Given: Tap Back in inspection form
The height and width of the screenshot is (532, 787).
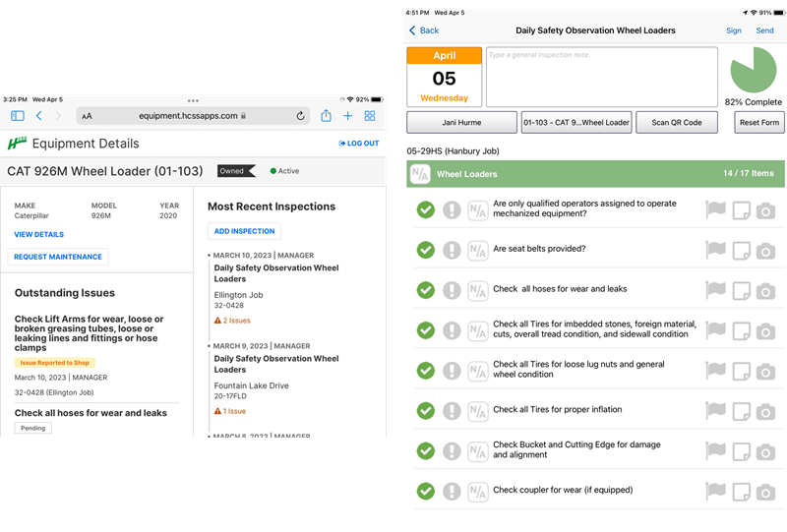Looking at the screenshot, I should tap(424, 30).
